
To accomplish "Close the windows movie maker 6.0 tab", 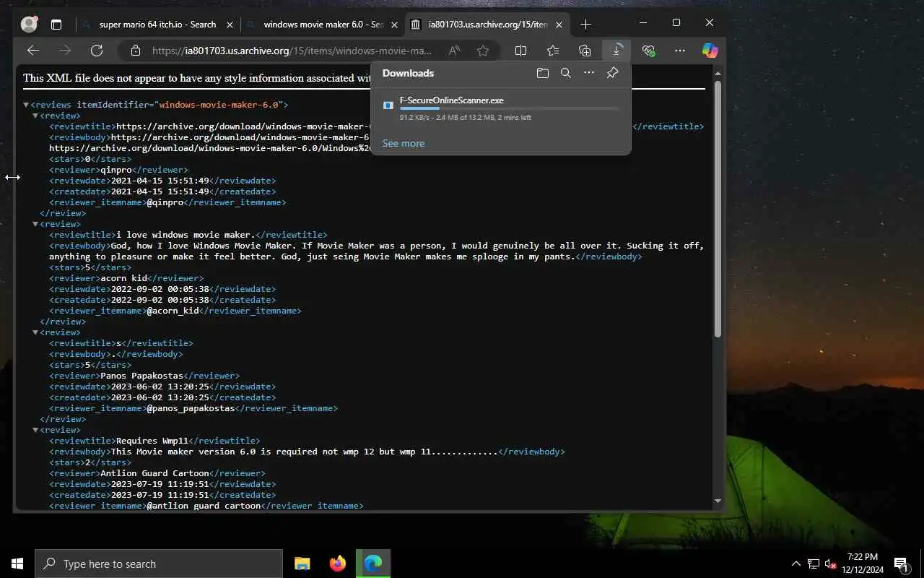I will (x=394, y=25).
